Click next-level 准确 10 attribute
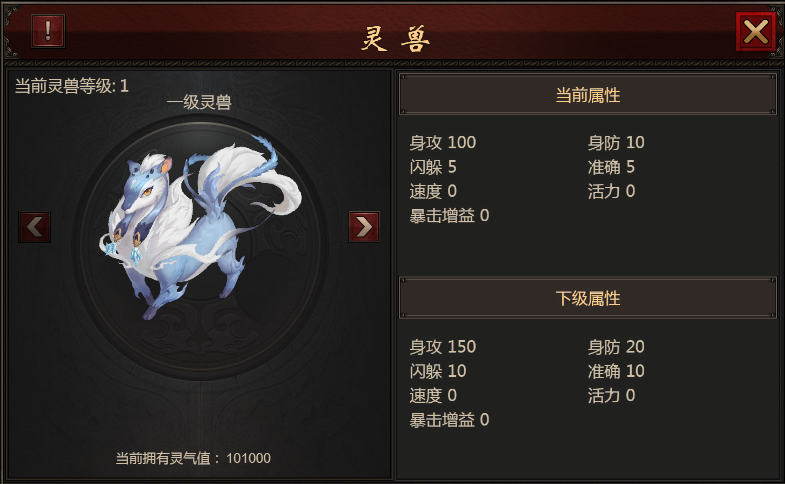The width and height of the screenshot is (785, 484). (x=616, y=371)
